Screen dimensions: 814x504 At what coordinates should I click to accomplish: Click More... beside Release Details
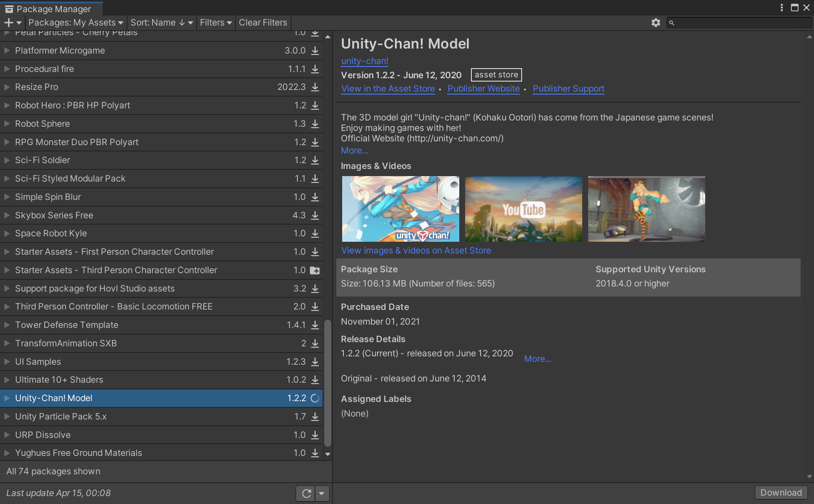click(x=538, y=359)
